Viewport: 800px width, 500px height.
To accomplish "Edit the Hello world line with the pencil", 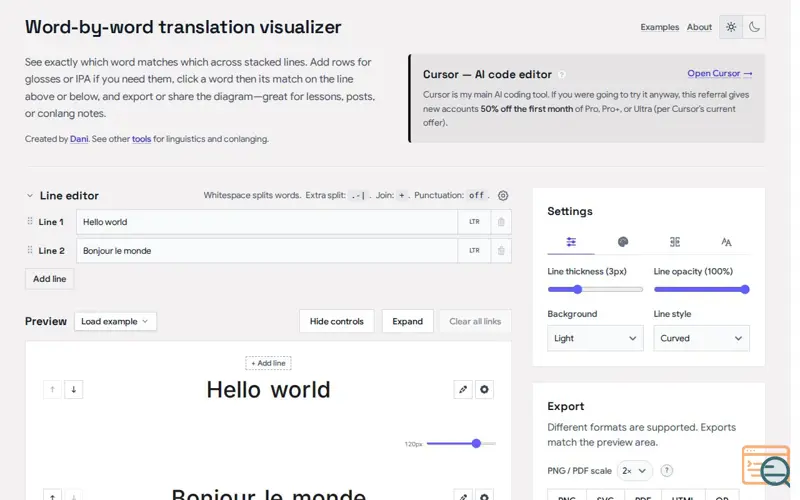I will pyautogui.click(x=463, y=390).
